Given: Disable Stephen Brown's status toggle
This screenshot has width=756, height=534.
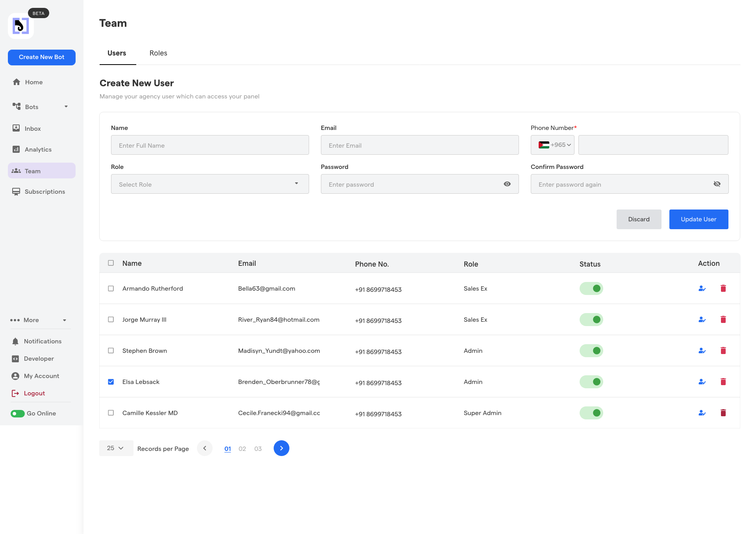Looking at the screenshot, I should pyautogui.click(x=591, y=351).
